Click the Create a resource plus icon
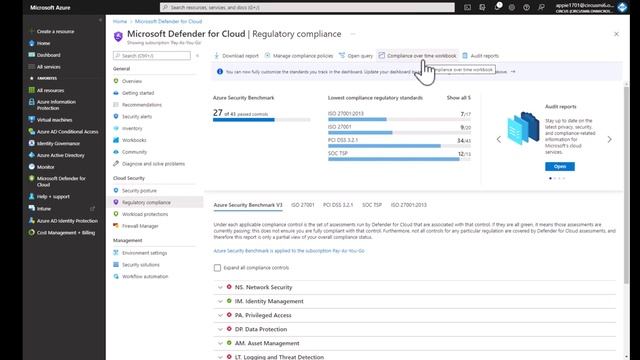Screen dimensions: 640x360 31,31
